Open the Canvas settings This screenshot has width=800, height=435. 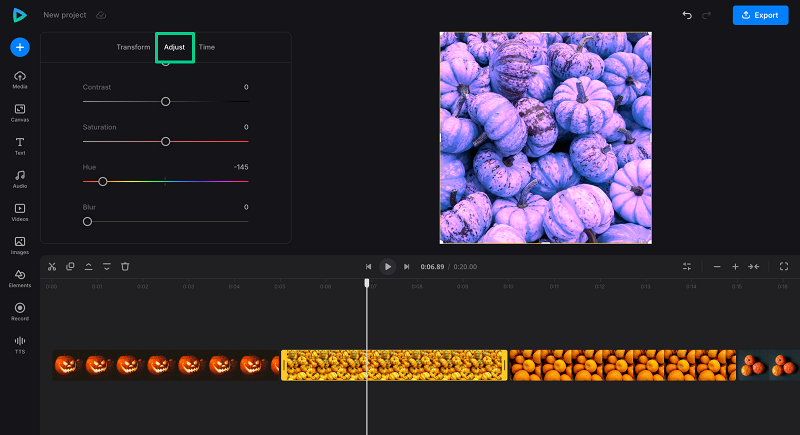tap(20, 111)
